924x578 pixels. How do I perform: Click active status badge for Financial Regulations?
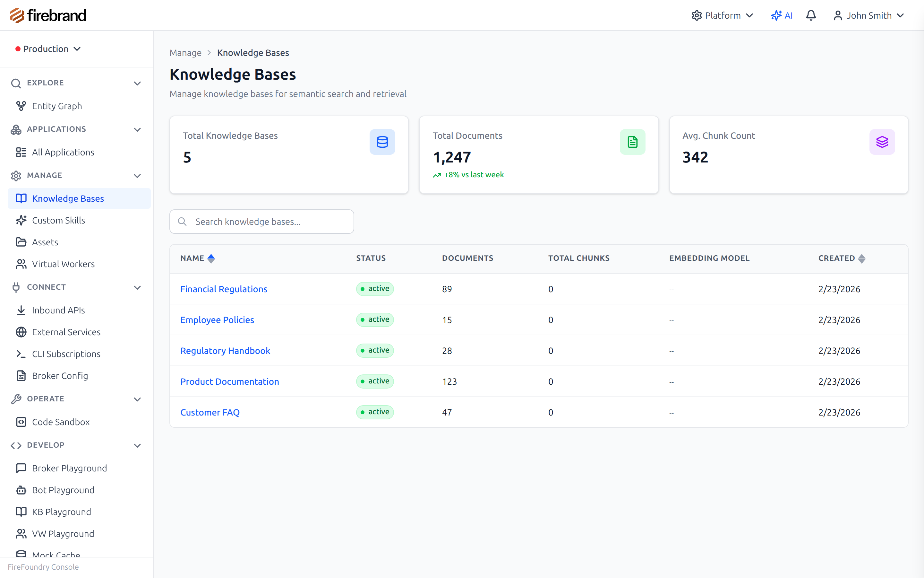point(374,289)
